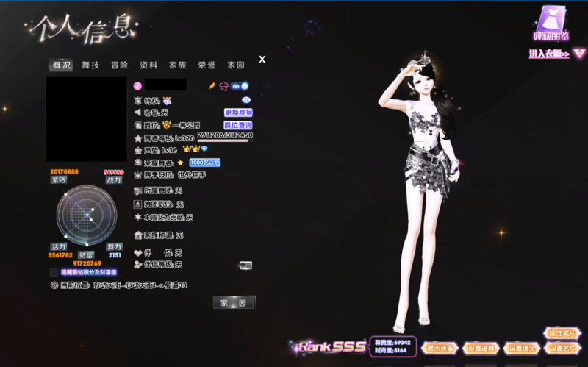This screenshot has height=367, width=588.
Task: Open the 家族 tab
Action: click(x=177, y=65)
